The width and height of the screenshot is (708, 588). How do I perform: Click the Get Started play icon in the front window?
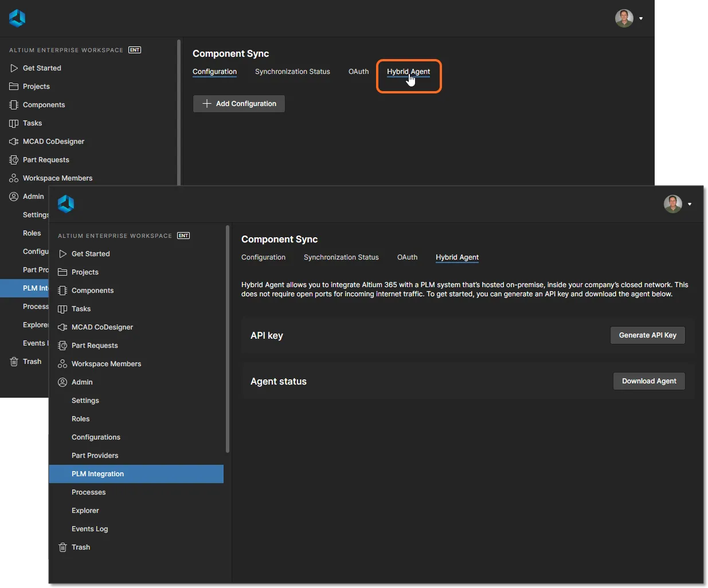tap(62, 254)
